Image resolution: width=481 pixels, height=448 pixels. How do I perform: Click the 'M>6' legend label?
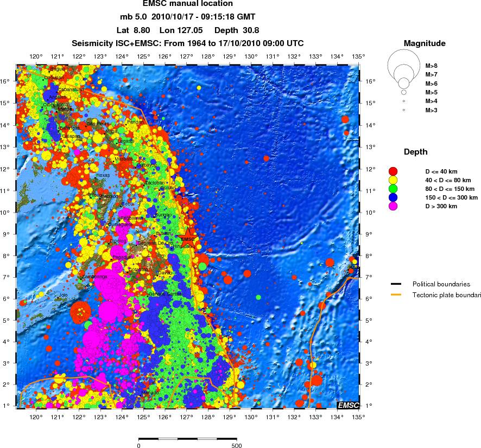click(x=431, y=84)
